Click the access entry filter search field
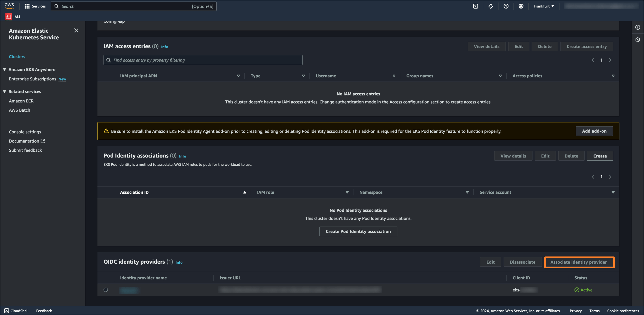Screen dimensions: 644x315 [x=203, y=60]
